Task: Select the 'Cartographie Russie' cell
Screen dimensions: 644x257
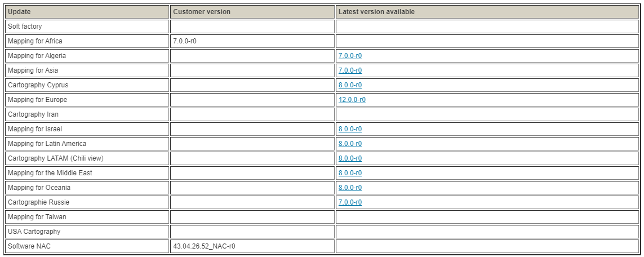Action: click(x=87, y=202)
